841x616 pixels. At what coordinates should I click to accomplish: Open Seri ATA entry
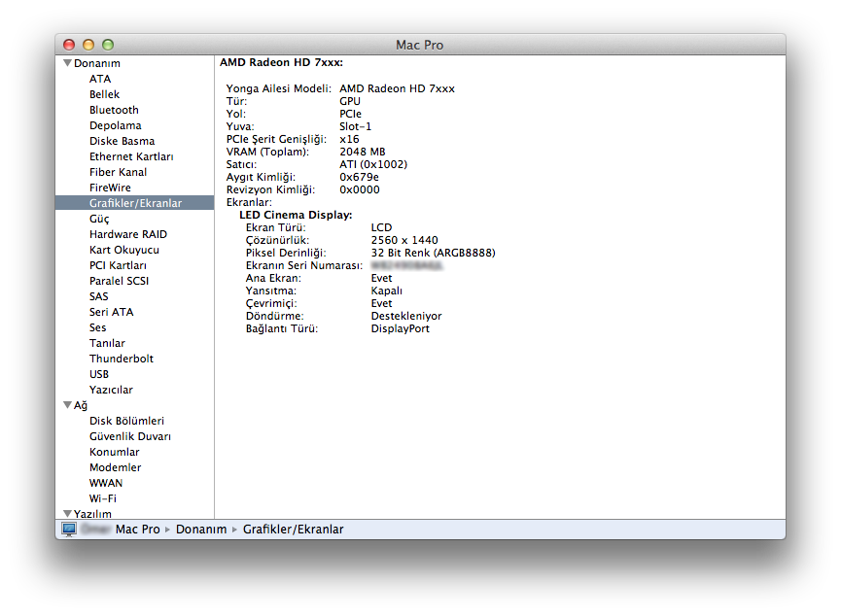click(111, 312)
